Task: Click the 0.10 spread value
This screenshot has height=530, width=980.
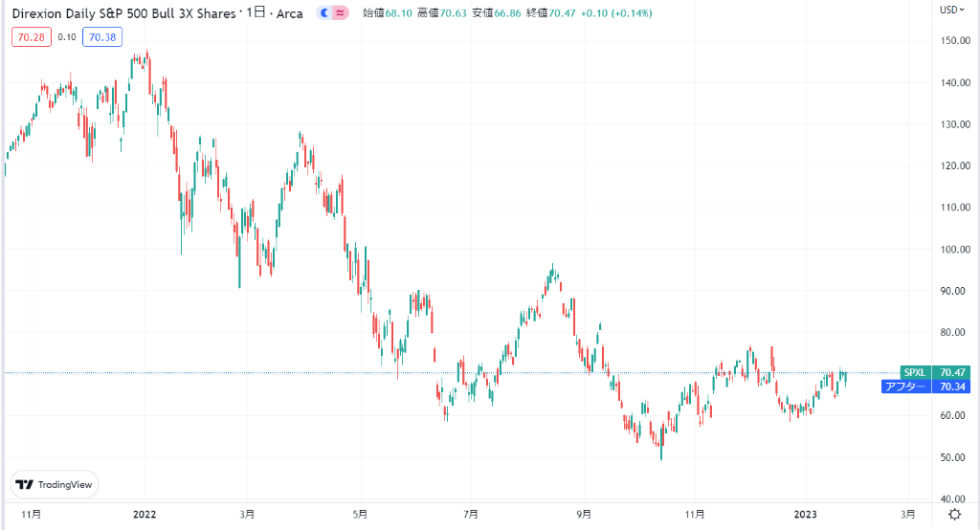Action: (x=67, y=37)
